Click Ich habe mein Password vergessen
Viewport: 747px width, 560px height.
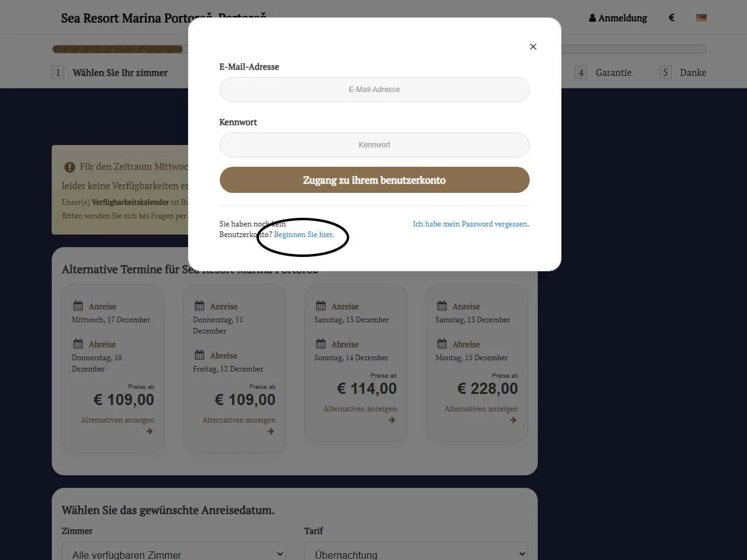coord(471,223)
